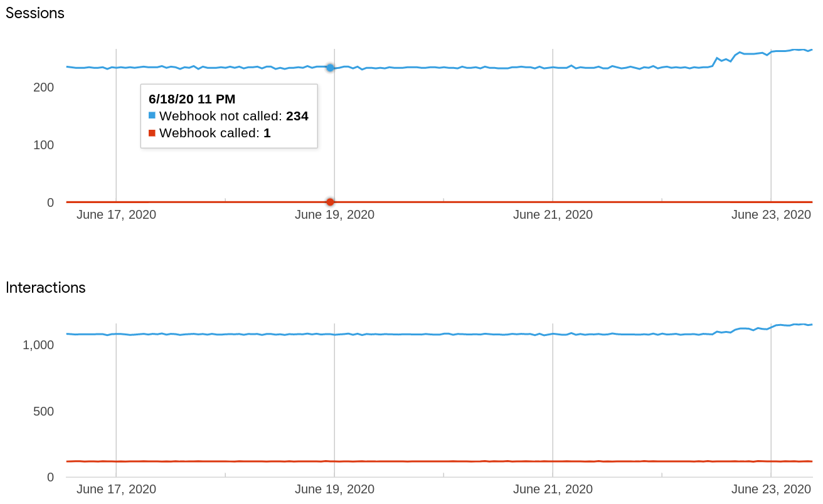Click June 21, 2020 label under Interactions chart
The width and height of the screenshot is (823, 504).
click(553, 490)
